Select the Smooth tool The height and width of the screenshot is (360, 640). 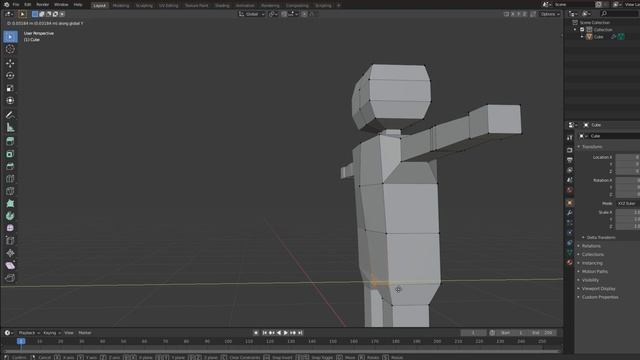click(x=10, y=228)
